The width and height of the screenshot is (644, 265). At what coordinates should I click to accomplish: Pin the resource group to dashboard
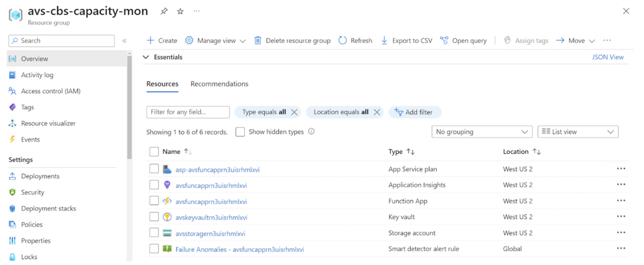pos(164,12)
